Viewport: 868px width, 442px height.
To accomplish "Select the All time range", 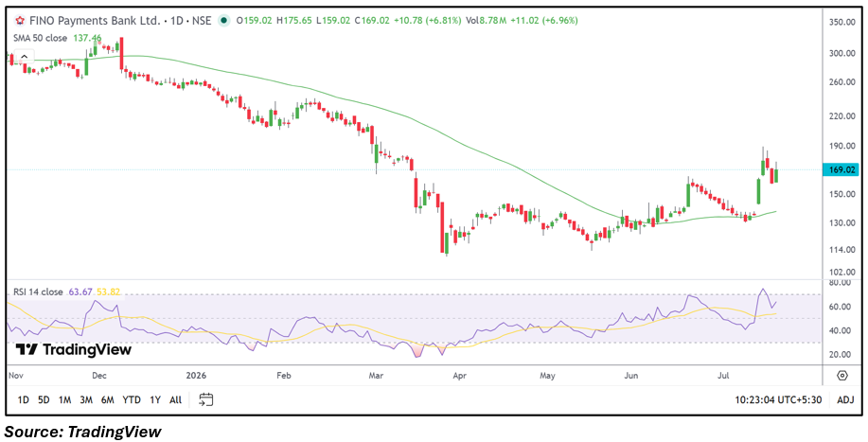I will (175, 399).
